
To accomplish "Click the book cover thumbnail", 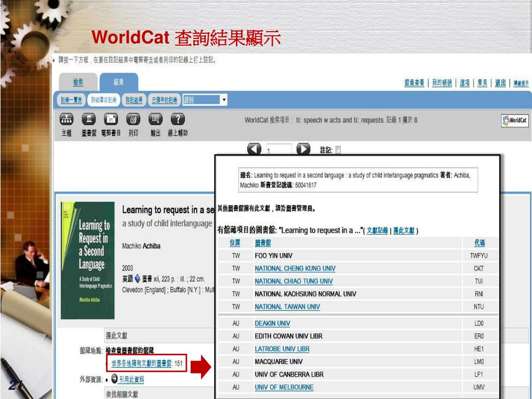I will click(87, 260).
